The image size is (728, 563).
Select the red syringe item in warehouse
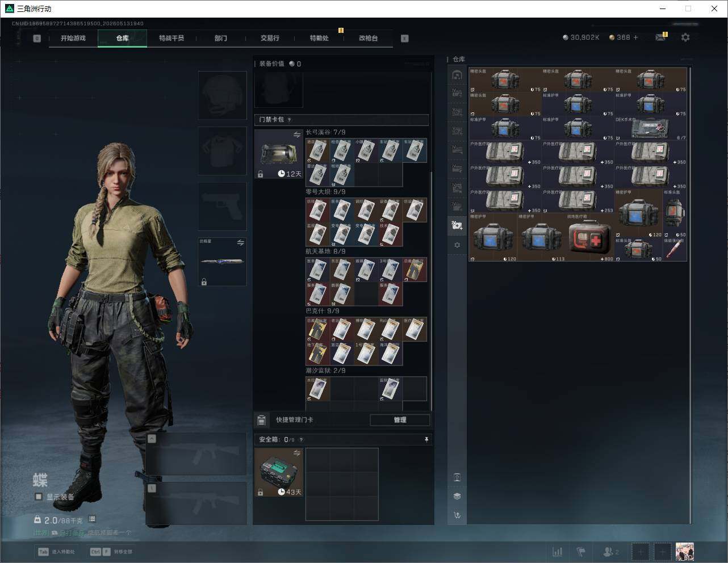point(675,250)
